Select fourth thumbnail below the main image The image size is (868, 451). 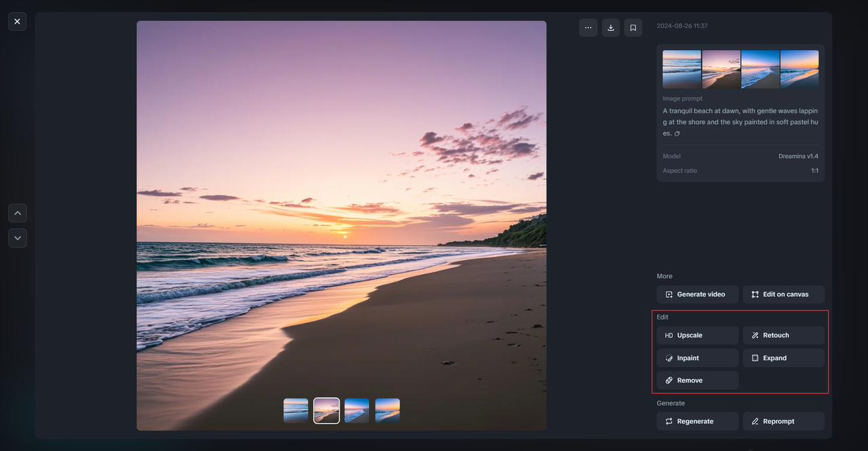point(387,410)
